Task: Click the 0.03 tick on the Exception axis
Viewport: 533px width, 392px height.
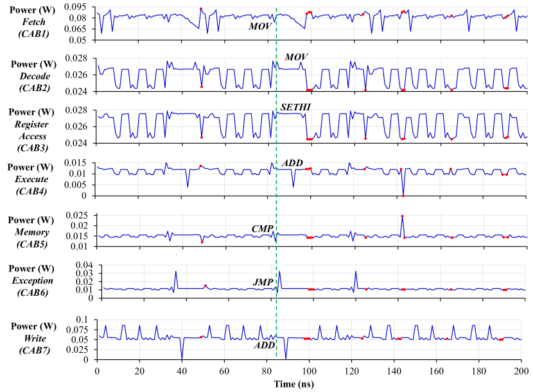Action: 84,273
